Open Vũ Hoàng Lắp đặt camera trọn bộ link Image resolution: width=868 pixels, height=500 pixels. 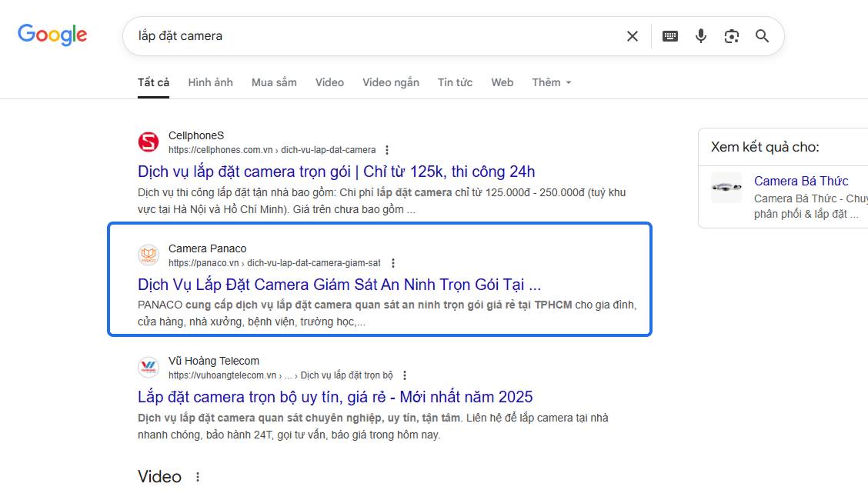pyautogui.click(x=336, y=397)
